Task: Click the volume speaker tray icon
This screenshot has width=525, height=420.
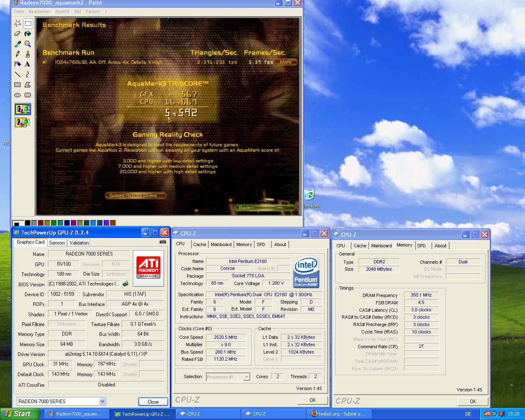Action: tap(494, 414)
